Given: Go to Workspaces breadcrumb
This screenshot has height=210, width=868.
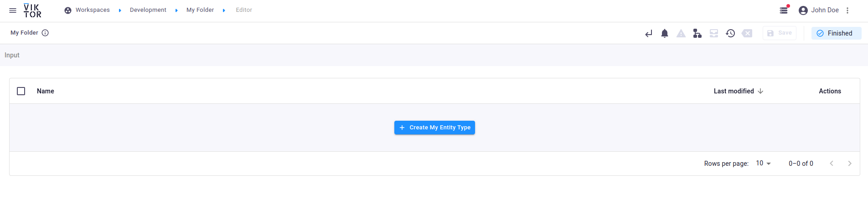Looking at the screenshot, I should pyautogui.click(x=93, y=10).
